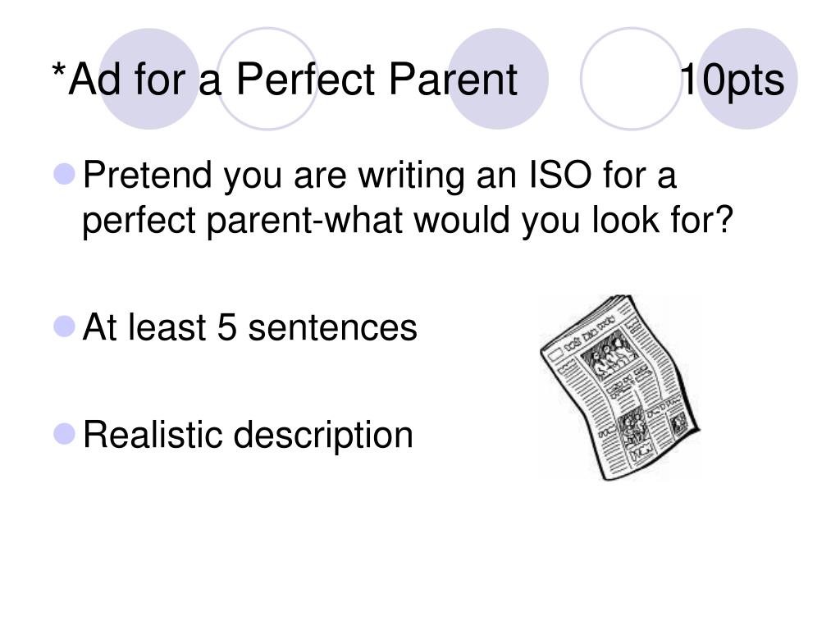
Task: Click the filled circle behind 'Ad for'
Action: click(149, 79)
